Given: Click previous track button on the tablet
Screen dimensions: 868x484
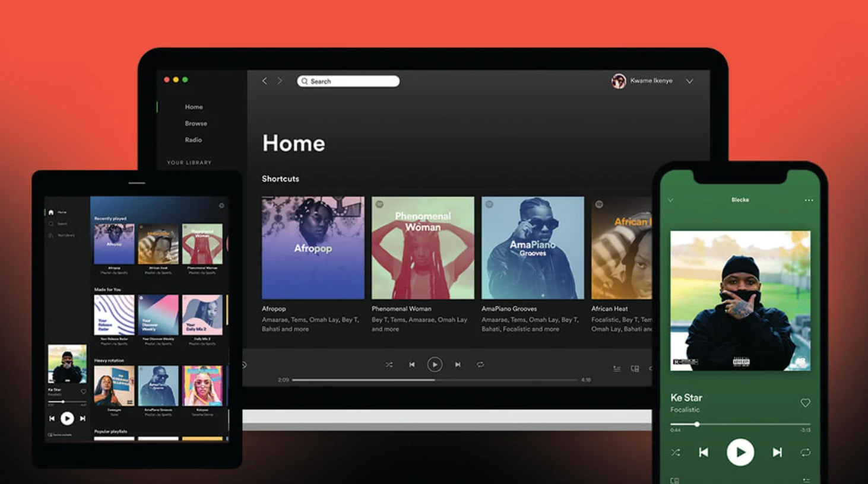Looking at the screenshot, I should pos(52,418).
